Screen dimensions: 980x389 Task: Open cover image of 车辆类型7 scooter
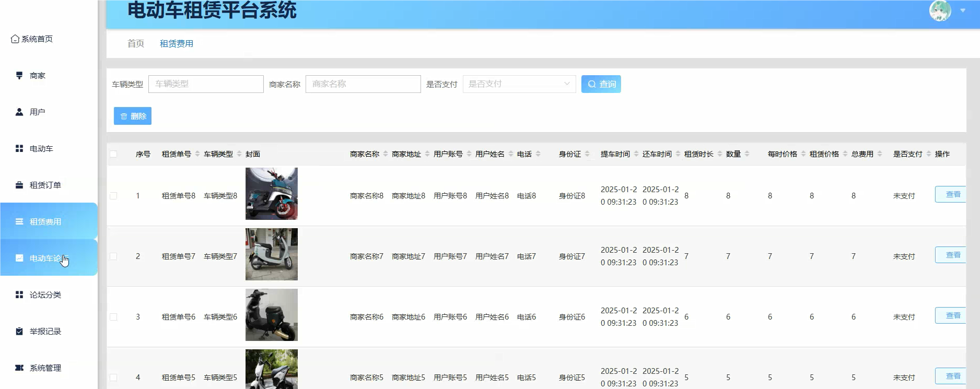[272, 254]
